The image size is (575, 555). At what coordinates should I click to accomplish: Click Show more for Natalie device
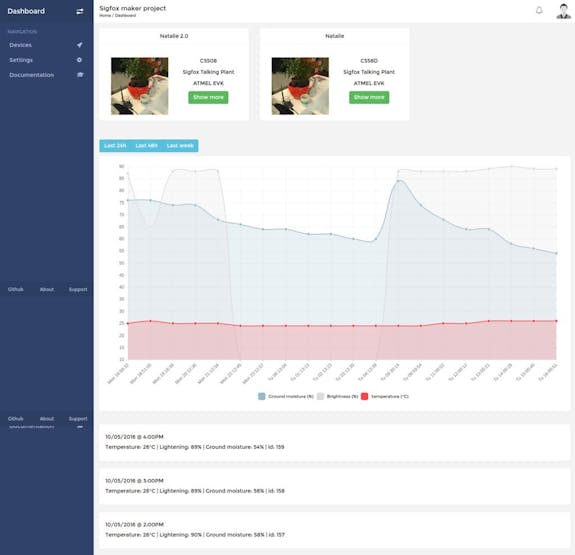tap(369, 97)
